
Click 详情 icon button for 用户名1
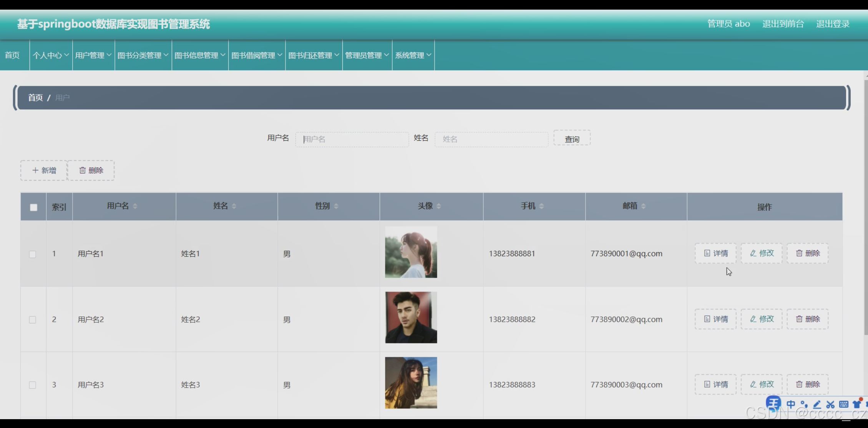coord(715,253)
